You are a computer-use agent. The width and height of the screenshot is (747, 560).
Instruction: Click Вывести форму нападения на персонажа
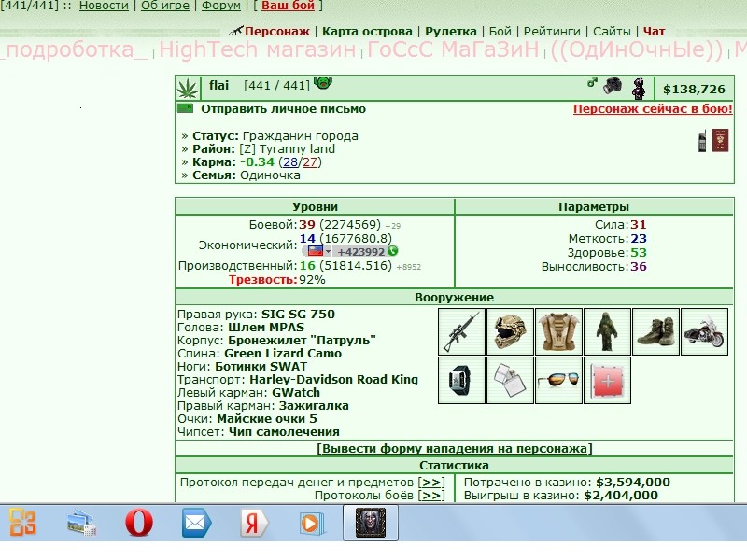pyautogui.click(x=455, y=449)
